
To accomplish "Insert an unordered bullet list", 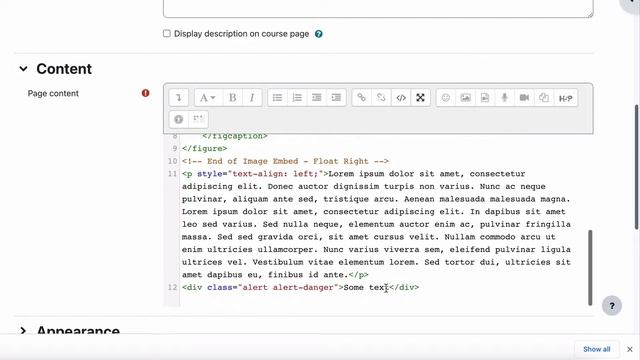I will [x=278, y=98].
